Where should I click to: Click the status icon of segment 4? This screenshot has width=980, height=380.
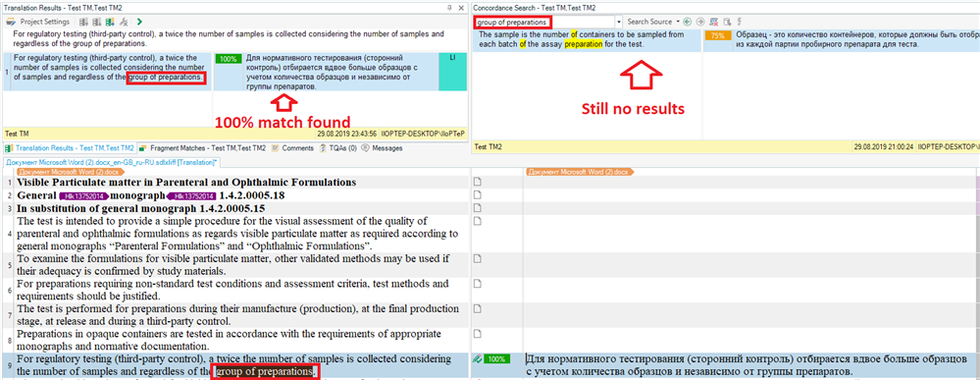478,221
